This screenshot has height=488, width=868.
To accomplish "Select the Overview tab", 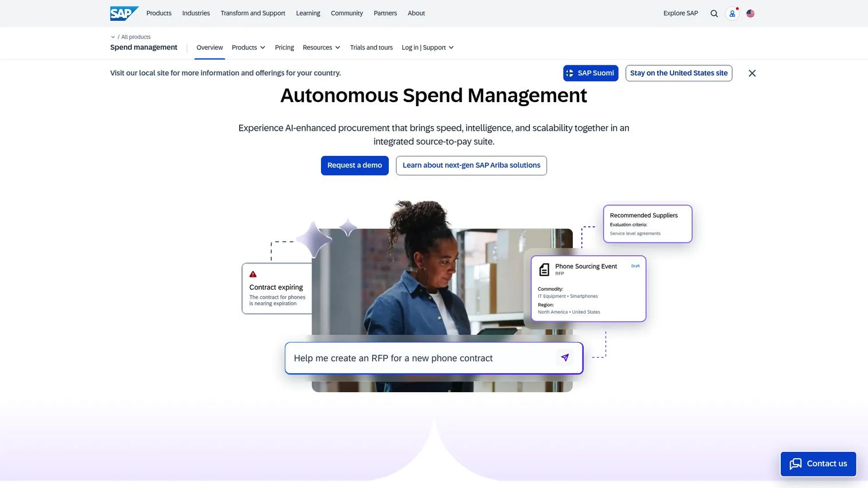I will tap(210, 48).
